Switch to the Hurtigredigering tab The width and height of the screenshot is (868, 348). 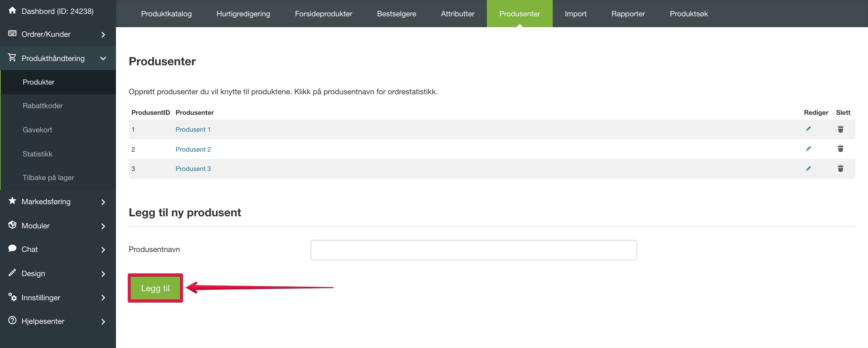(x=243, y=14)
